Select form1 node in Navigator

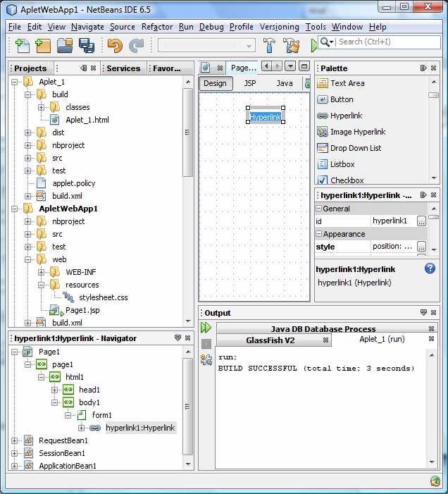click(x=101, y=415)
